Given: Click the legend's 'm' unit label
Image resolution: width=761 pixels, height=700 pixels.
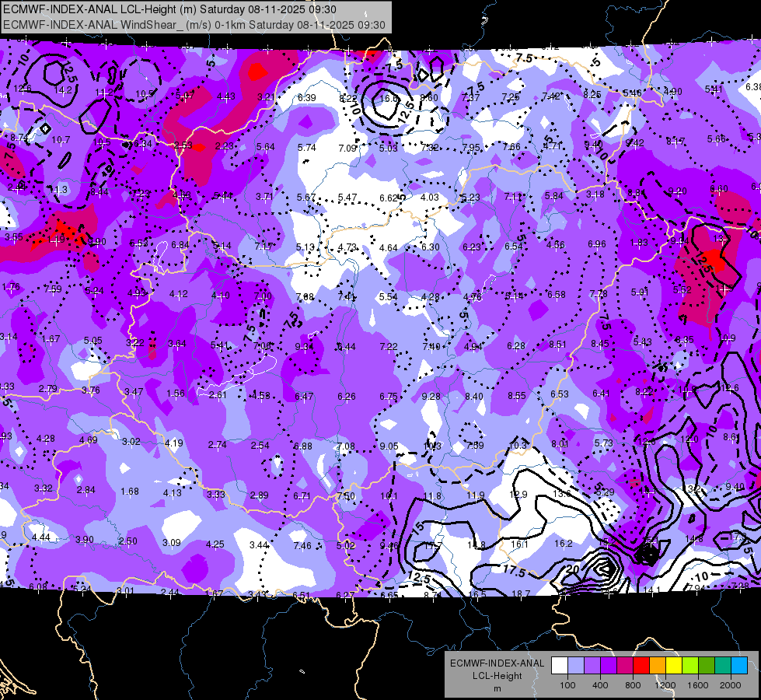Looking at the screenshot, I should pyautogui.click(x=497, y=688).
